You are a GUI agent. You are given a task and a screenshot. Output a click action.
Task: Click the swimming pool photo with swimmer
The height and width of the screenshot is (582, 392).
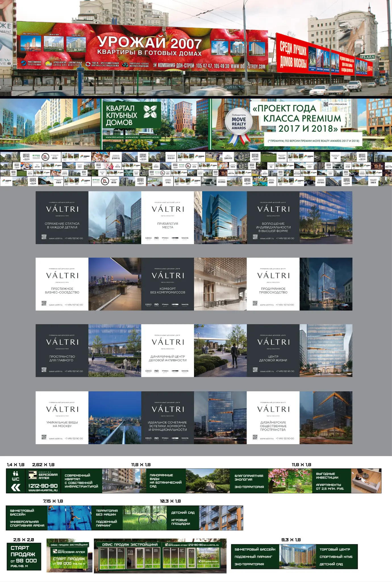[69, 518]
